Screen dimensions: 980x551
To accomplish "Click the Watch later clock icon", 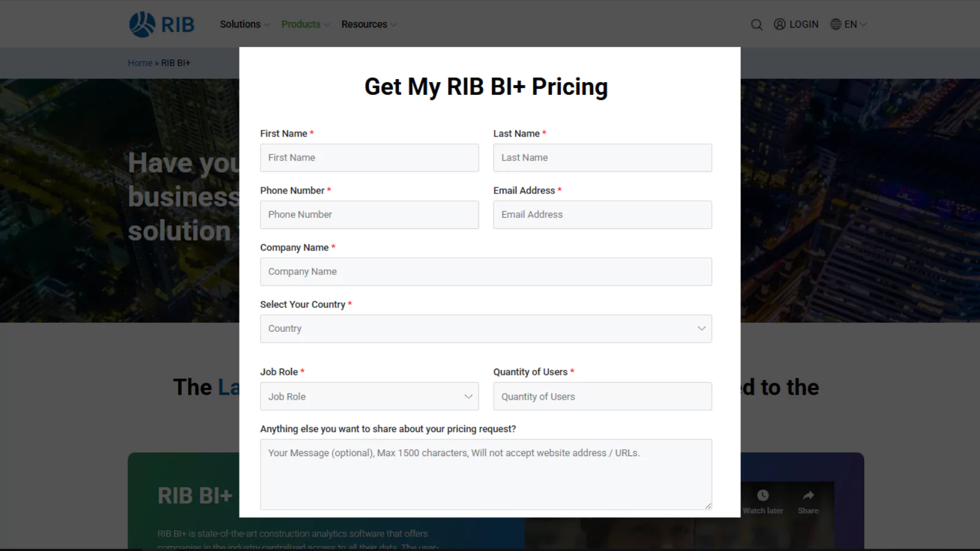I will (x=763, y=495).
